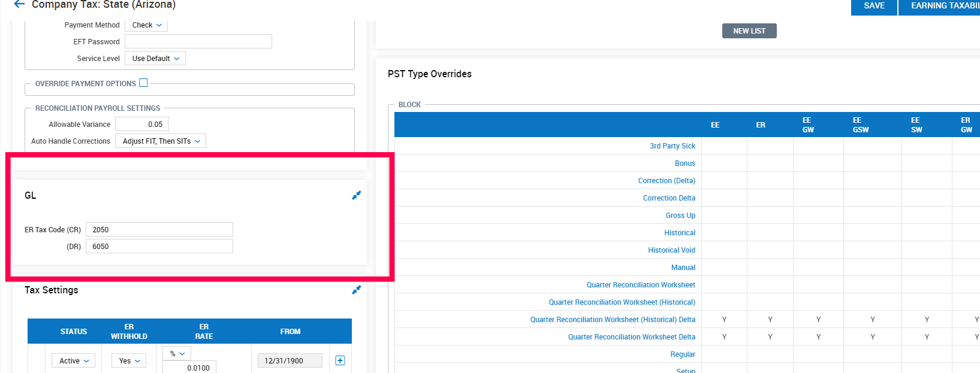Open the Historical Void link
The height and width of the screenshot is (373, 980).
pos(671,250)
